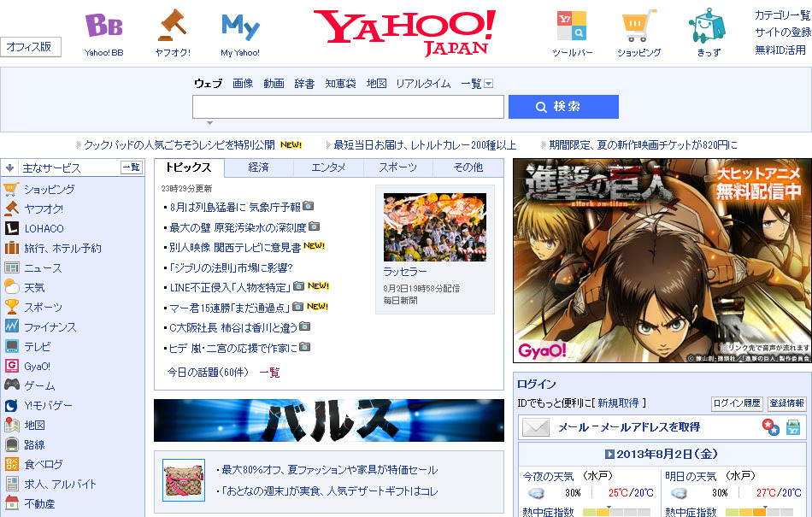Screen dimensions: 812x517
Task: Switch to the スポーツ news tab
Action: pos(397,167)
